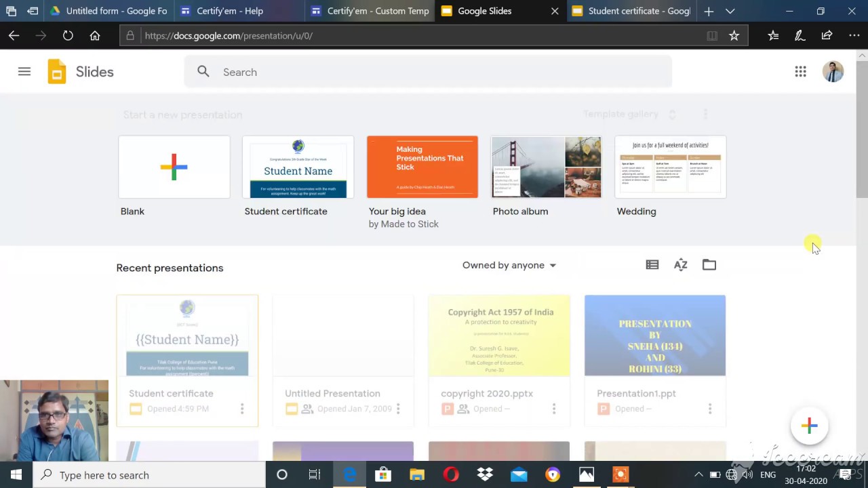Open the Slides main menu hamburger
Screen dimensions: 868x488
pyautogui.click(x=24, y=72)
